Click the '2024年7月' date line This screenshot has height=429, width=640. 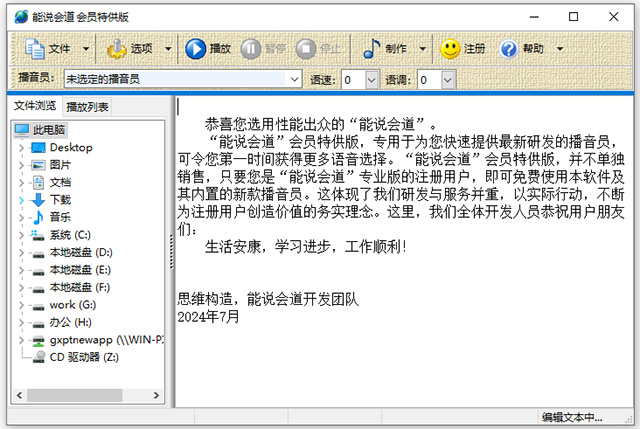pos(208,317)
